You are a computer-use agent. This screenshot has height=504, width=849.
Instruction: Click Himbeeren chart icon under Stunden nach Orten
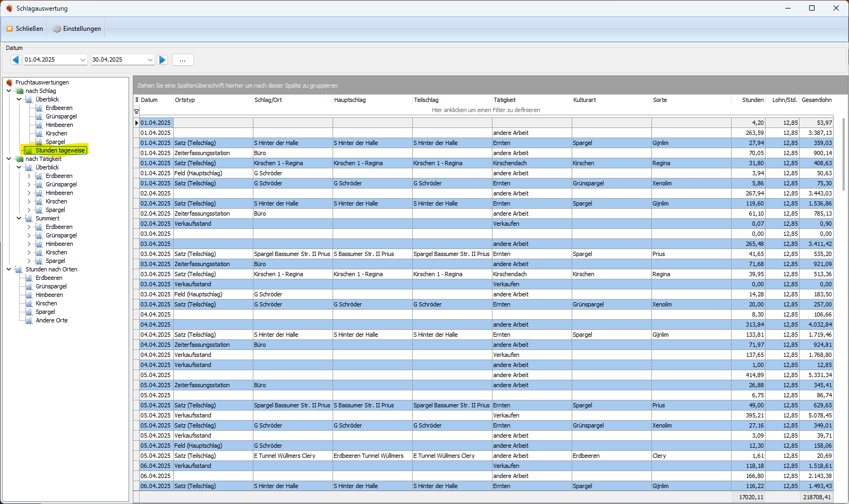point(29,295)
